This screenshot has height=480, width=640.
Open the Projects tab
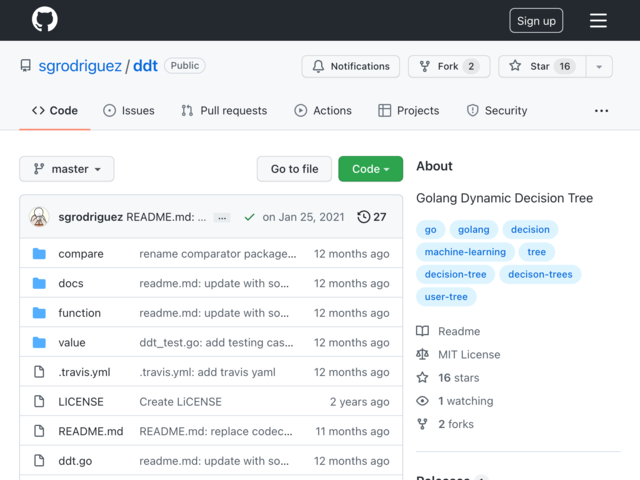click(x=409, y=111)
